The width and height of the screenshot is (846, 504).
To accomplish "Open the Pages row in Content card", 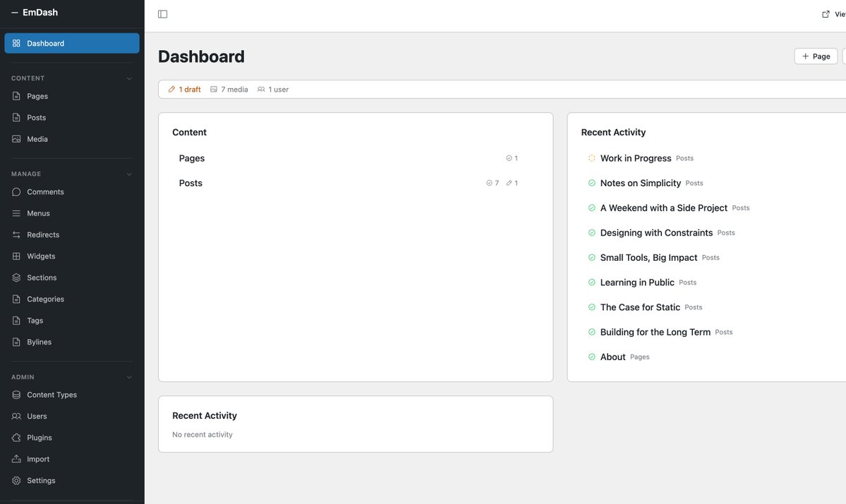I will coord(356,158).
